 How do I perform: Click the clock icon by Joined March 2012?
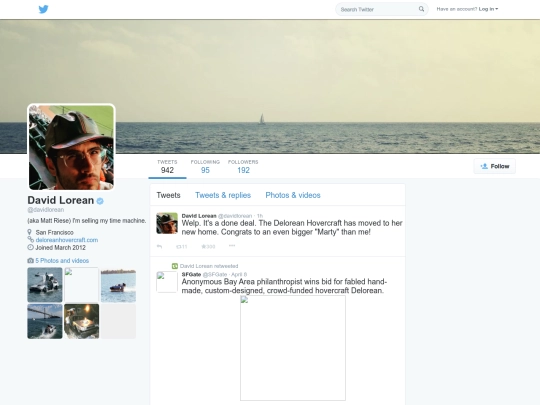pyautogui.click(x=31, y=247)
